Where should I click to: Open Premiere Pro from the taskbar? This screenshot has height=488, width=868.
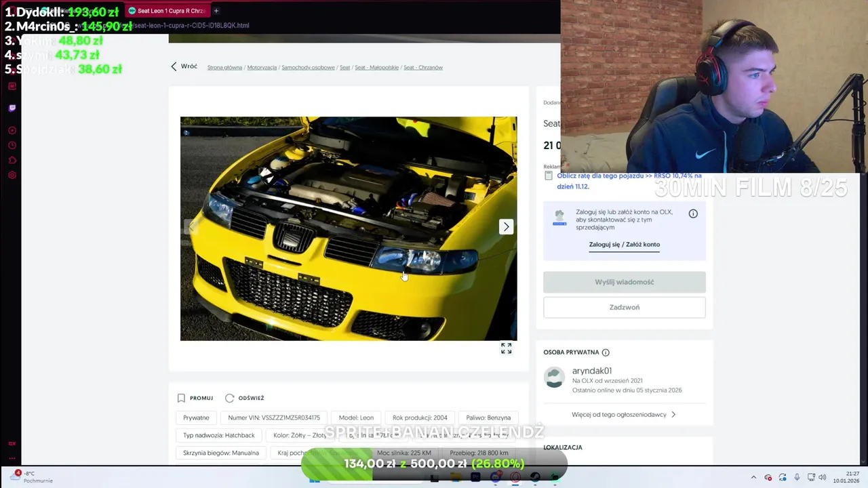[x=475, y=477]
